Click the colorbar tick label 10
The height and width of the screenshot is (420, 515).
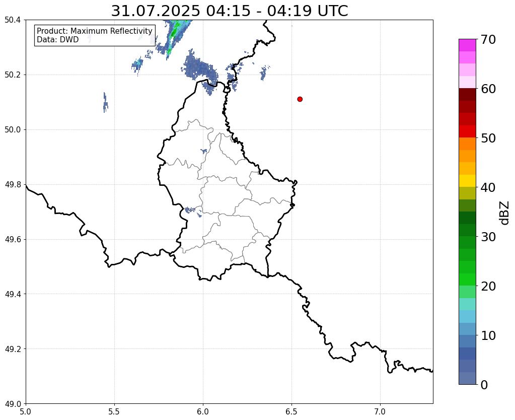click(x=488, y=335)
